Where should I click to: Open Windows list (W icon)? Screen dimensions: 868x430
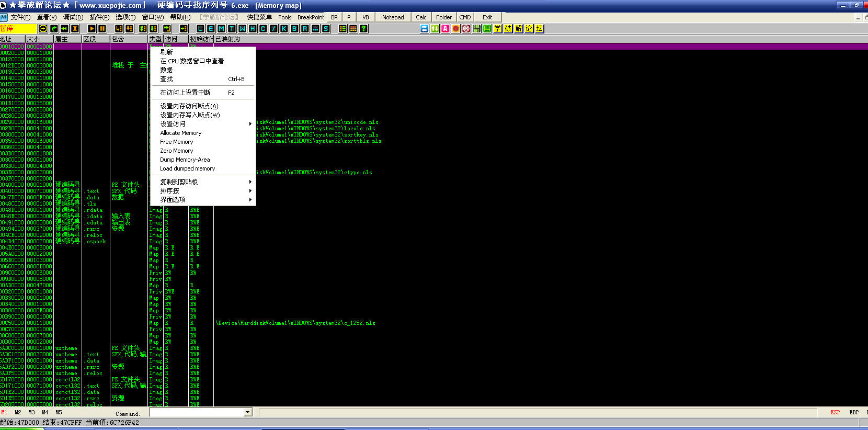coord(242,29)
